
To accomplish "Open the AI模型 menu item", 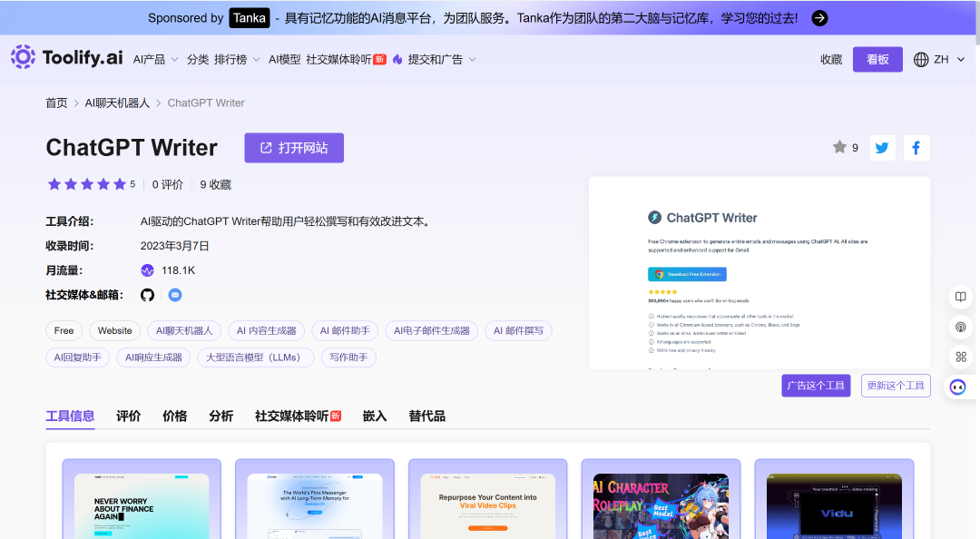I will (284, 59).
